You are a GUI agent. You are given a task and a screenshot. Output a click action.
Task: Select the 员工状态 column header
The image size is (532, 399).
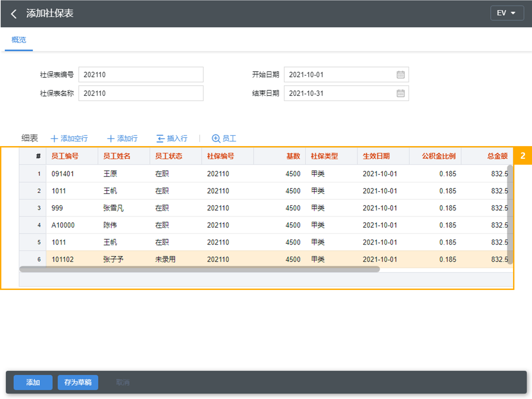tap(176, 156)
